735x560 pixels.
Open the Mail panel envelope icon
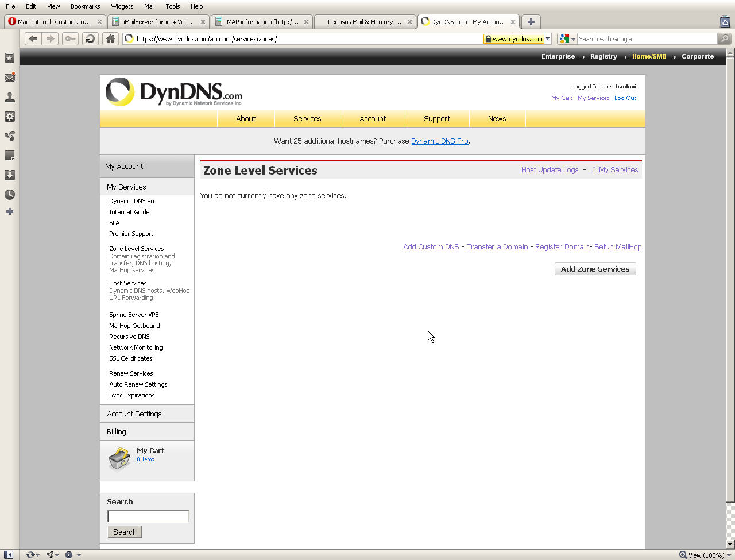[x=9, y=78]
